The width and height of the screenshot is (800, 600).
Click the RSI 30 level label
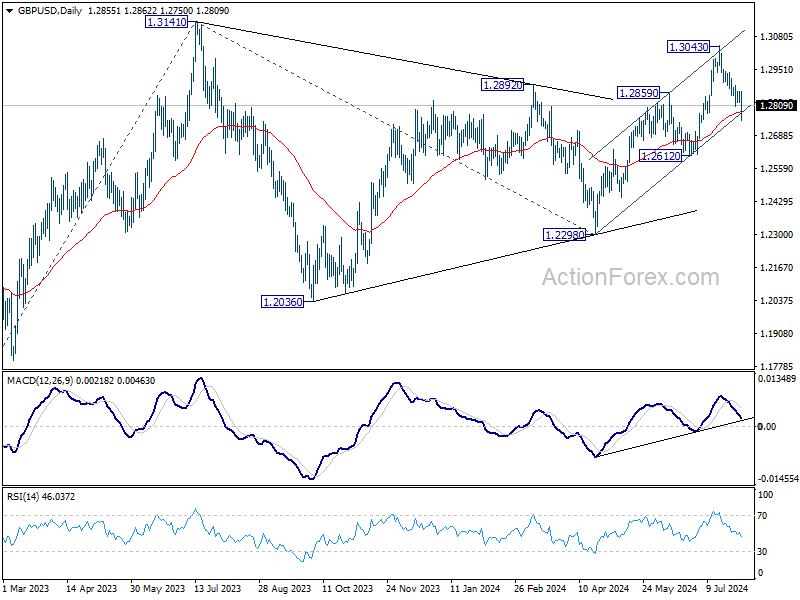coord(762,552)
